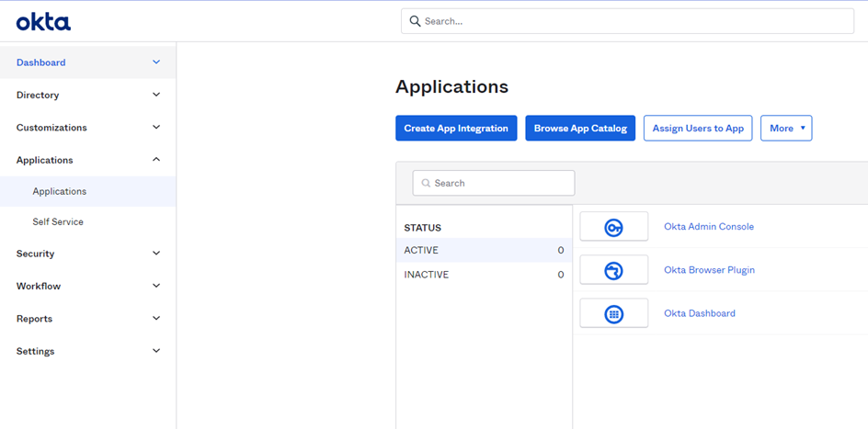The height and width of the screenshot is (429, 868).
Task: Click Assign Users to App button
Action: tap(698, 129)
